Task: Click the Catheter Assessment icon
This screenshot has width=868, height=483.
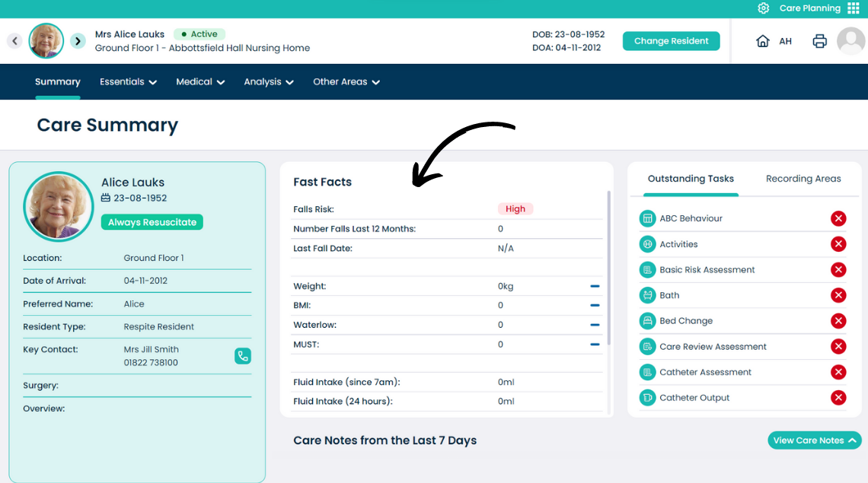Action: click(x=647, y=373)
